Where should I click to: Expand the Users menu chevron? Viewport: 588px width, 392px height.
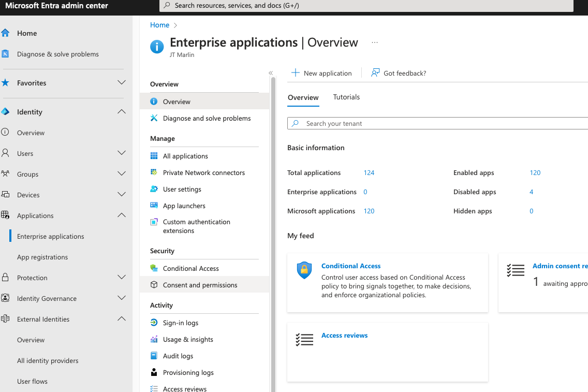(x=122, y=153)
